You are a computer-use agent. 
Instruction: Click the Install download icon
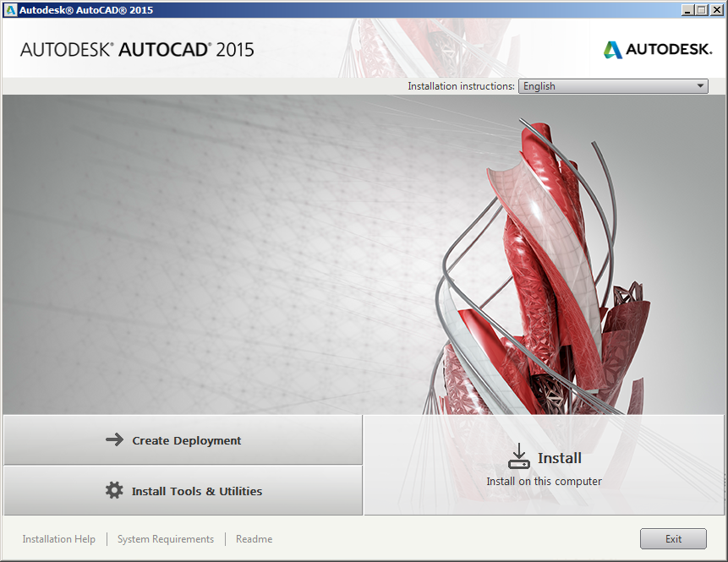click(x=518, y=456)
